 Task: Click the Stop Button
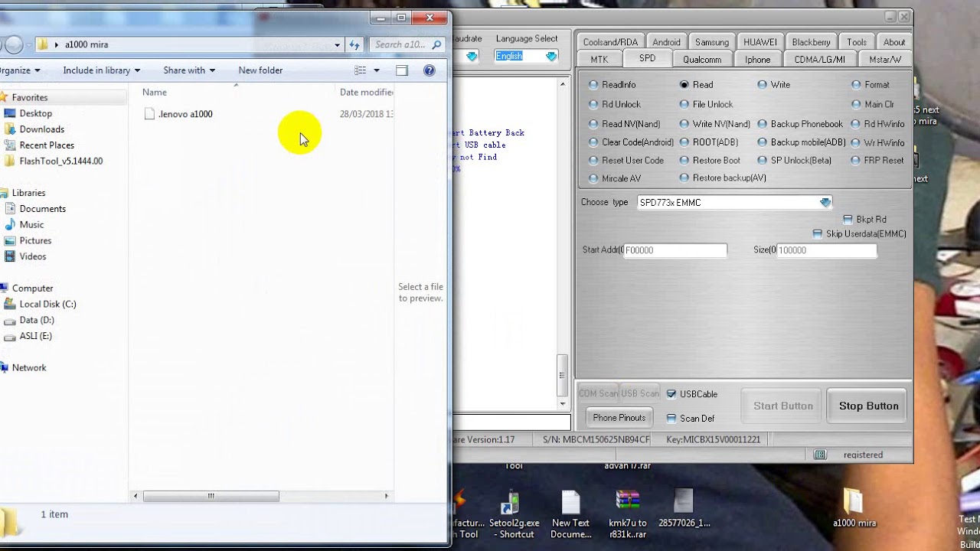click(x=868, y=406)
